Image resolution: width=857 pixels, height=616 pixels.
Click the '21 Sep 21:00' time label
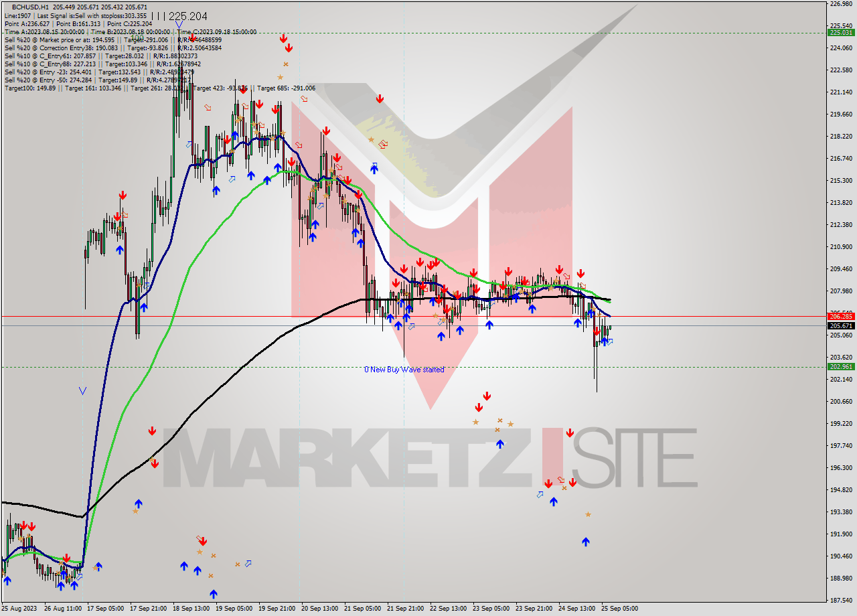coord(405,609)
